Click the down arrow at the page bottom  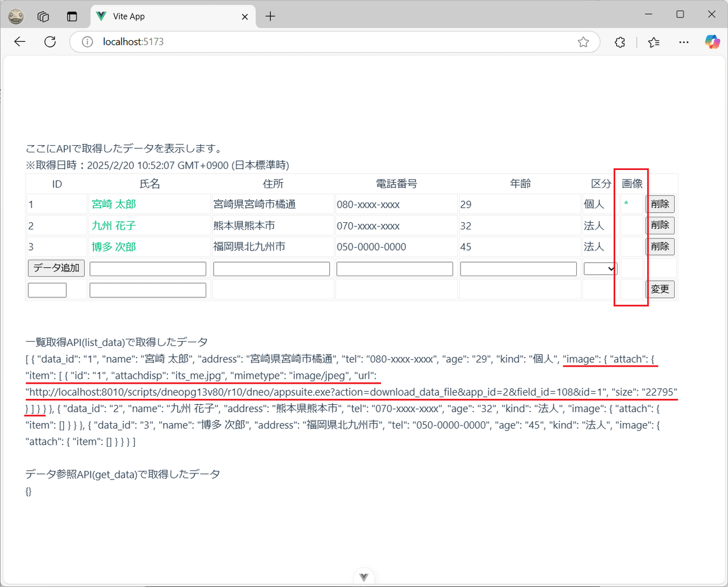(363, 577)
